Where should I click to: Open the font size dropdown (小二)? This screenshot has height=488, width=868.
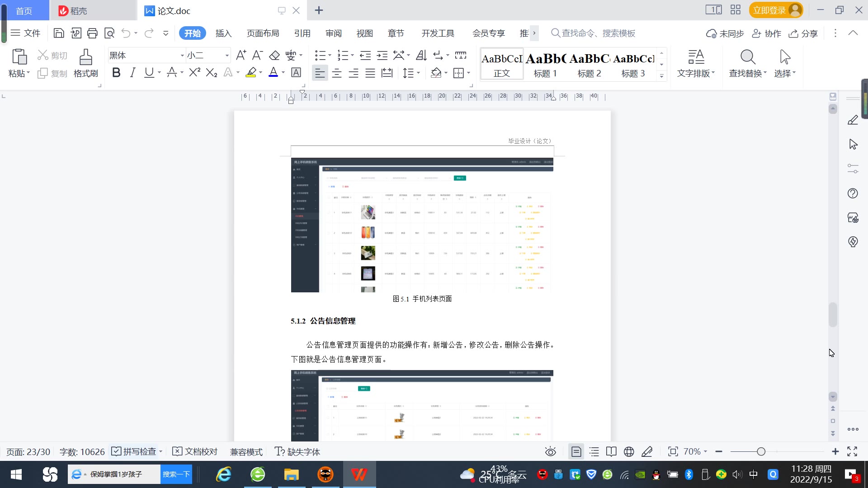[227, 56]
